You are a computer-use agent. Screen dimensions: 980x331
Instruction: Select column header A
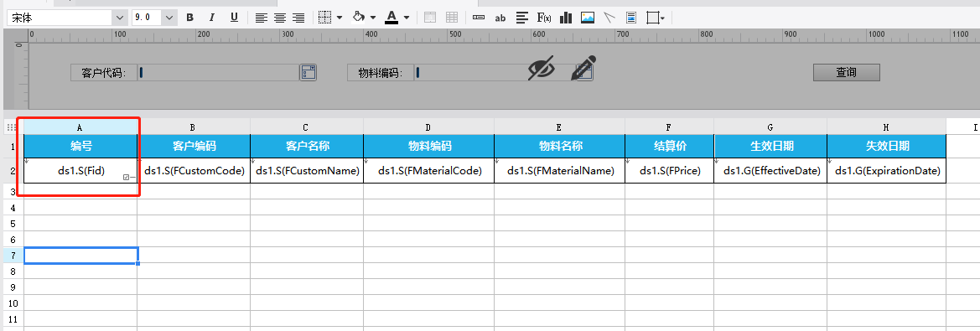pos(80,127)
